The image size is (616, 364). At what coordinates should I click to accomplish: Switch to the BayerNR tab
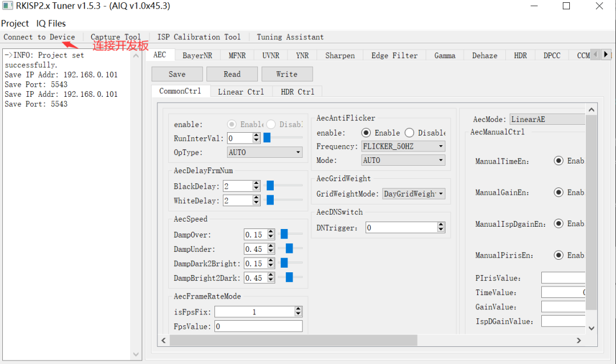pyautogui.click(x=197, y=55)
